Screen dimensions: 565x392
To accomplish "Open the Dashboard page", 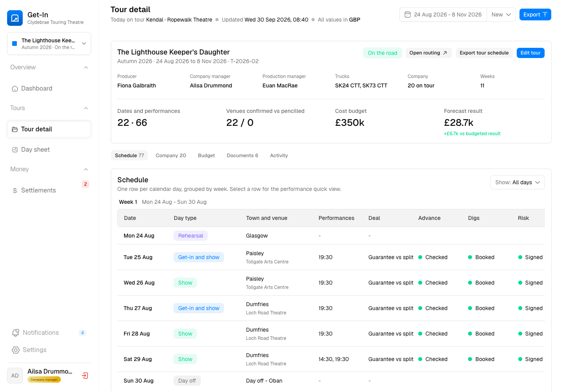I will (x=49, y=89).
